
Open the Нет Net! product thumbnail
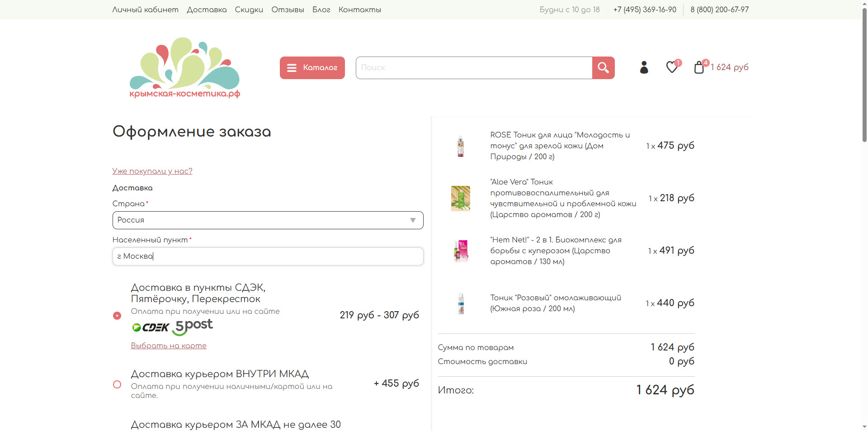pyautogui.click(x=461, y=251)
